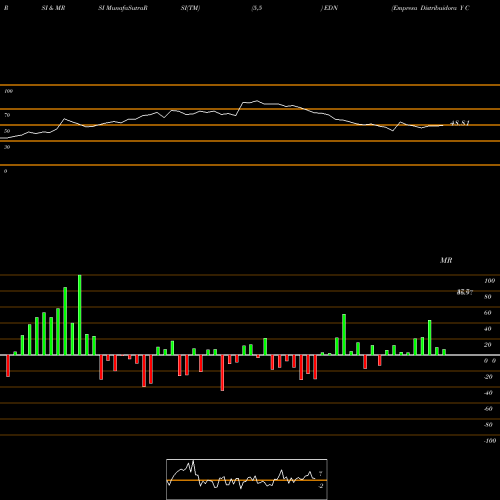The height and width of the screenshot is (500, 500).
Task: Click the '-2' label in mini chart
Action: click(x=320, y=486)
